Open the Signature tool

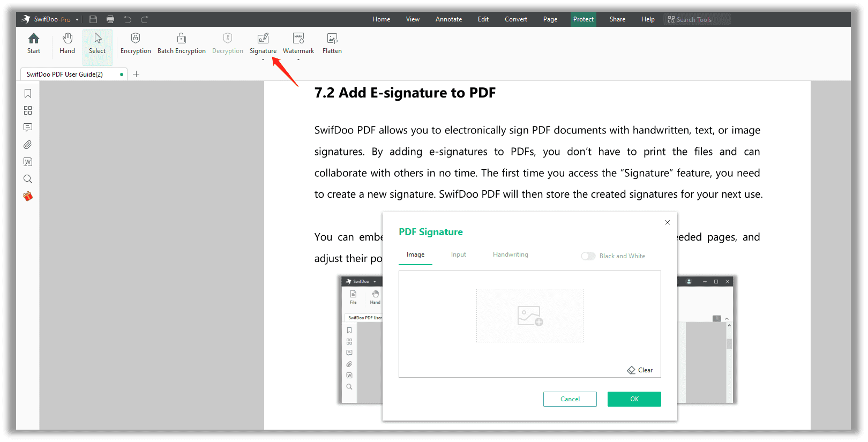(263, 43)
